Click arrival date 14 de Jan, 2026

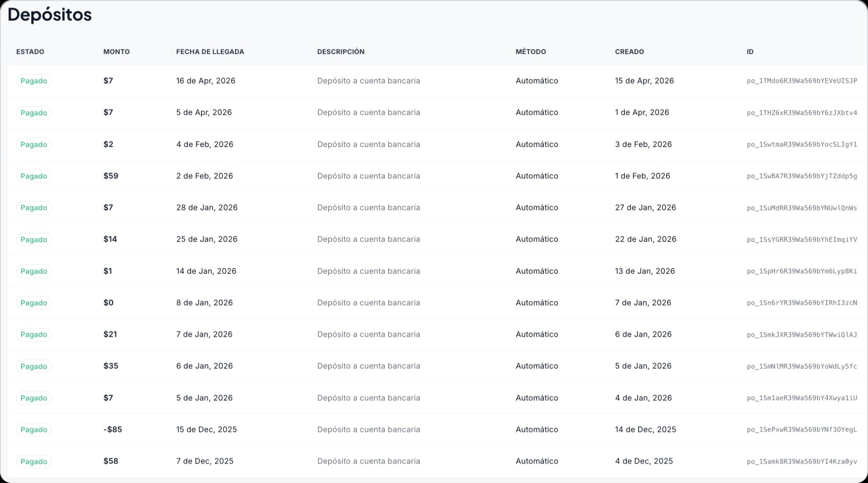[206, 271]
